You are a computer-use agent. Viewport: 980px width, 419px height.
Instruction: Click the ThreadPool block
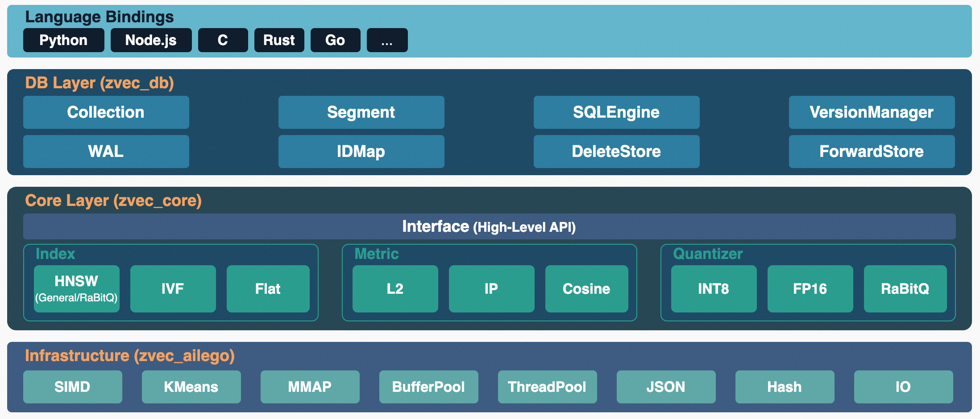547,386
